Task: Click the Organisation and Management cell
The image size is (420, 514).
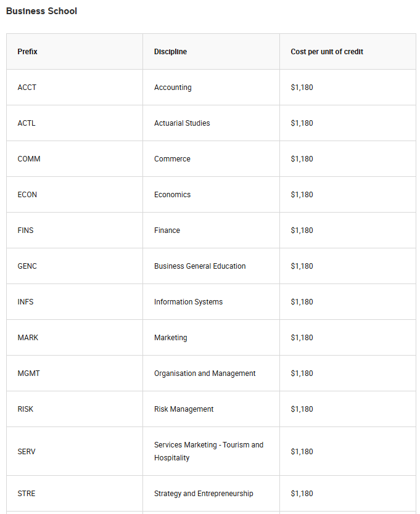Action: 205,373
